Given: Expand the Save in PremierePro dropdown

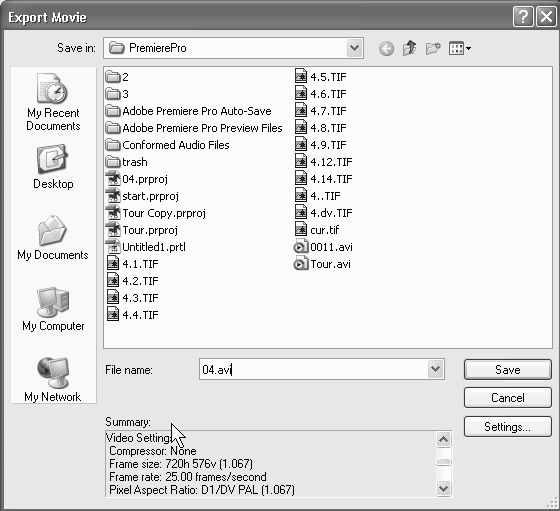Looking at the screenshot, I should coord(354,48).
